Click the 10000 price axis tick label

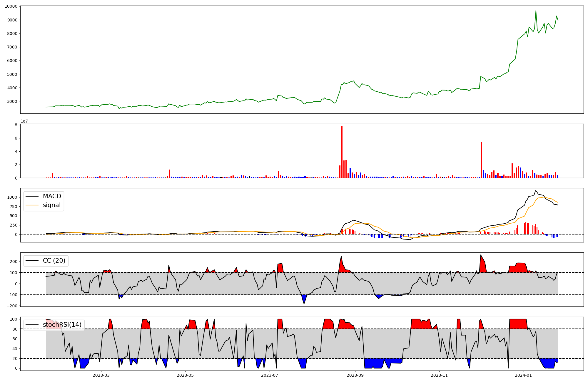[x=11, y=6]
